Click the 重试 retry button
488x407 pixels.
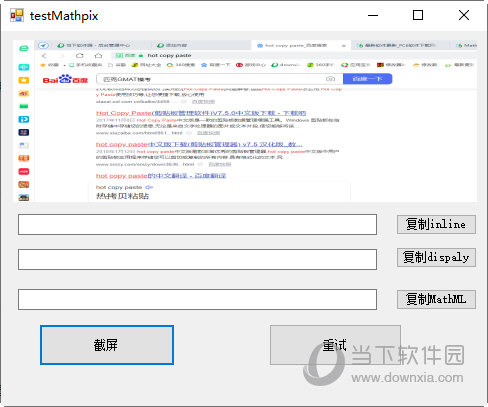pyautogui.click(x=335, y=345)
